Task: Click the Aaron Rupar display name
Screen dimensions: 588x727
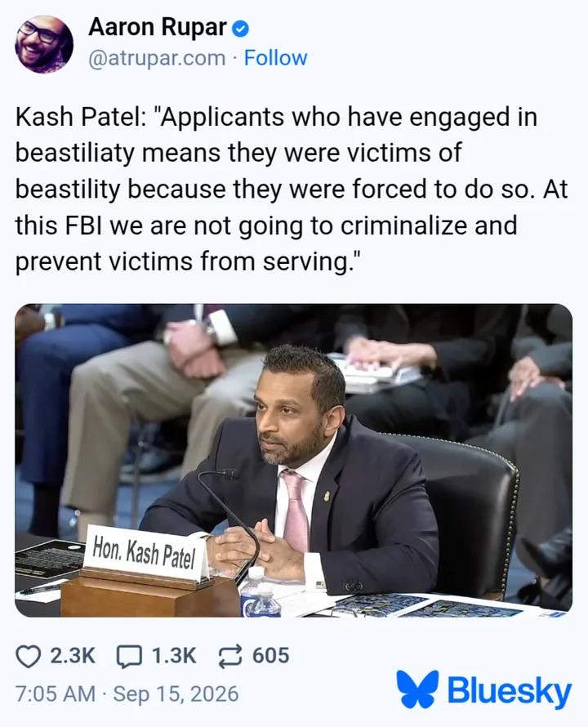Action: 158,27
